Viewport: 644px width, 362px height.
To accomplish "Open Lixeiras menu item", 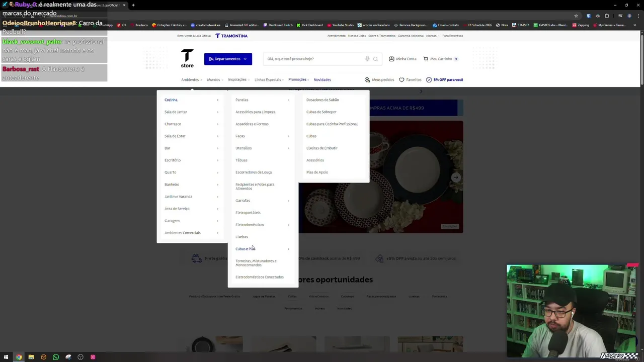I will click(x=242, y=236).
